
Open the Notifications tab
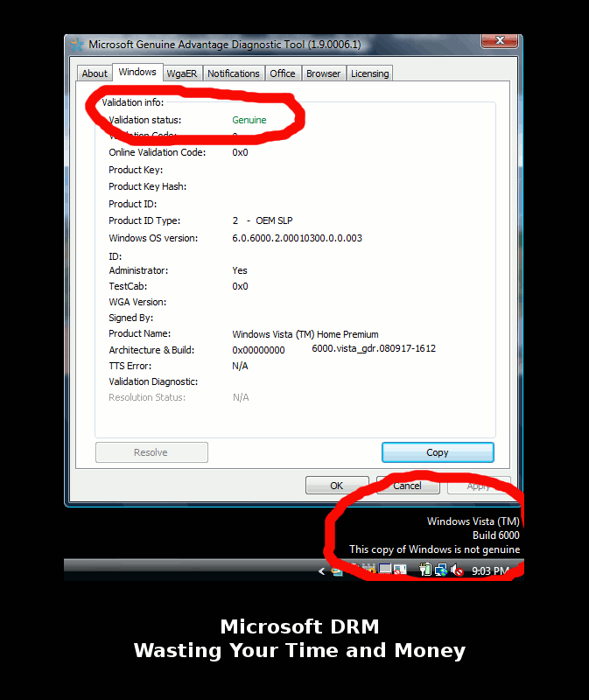pyautogui.click(x=234, y=73)
